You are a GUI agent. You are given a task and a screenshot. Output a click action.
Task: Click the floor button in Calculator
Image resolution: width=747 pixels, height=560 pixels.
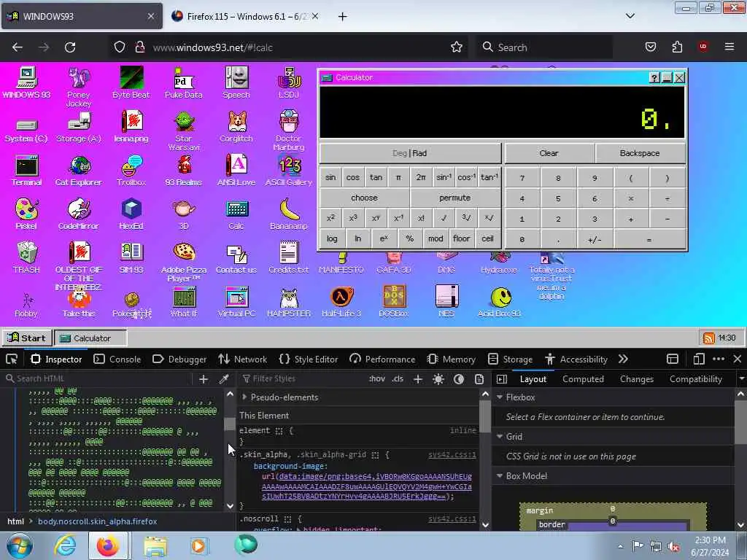tap(461, 238)
